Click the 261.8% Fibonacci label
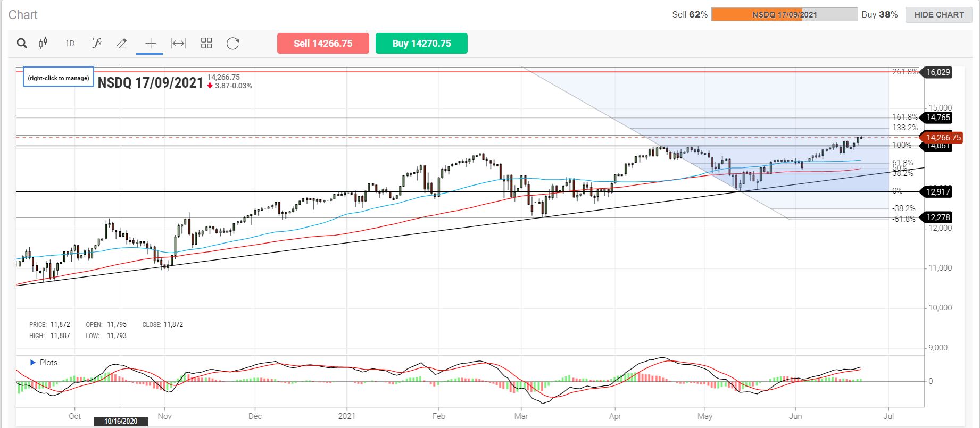This screenshot has height=428, width=980. pos(904,72)
